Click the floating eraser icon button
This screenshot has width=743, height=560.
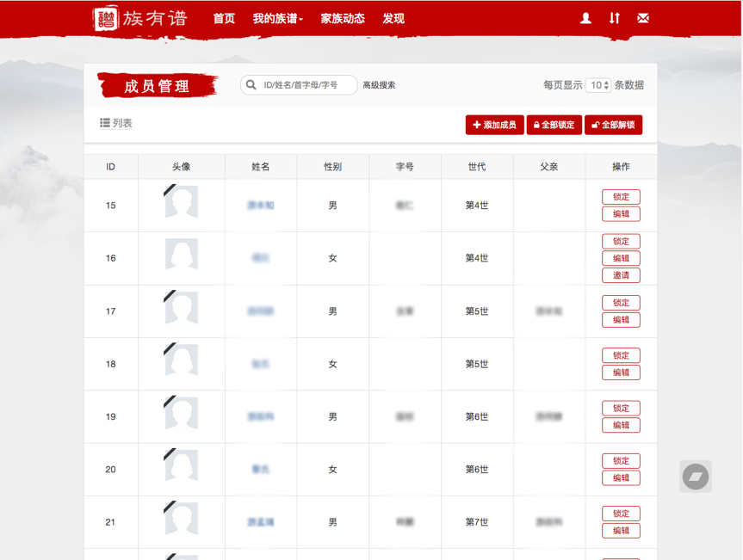[x=695, y=477]
